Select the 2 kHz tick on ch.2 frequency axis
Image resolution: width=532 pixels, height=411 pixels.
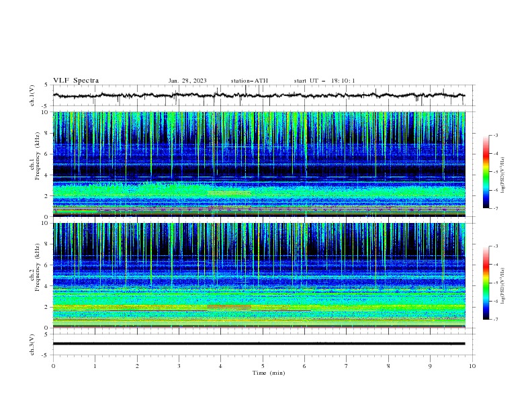click(47, 307)
